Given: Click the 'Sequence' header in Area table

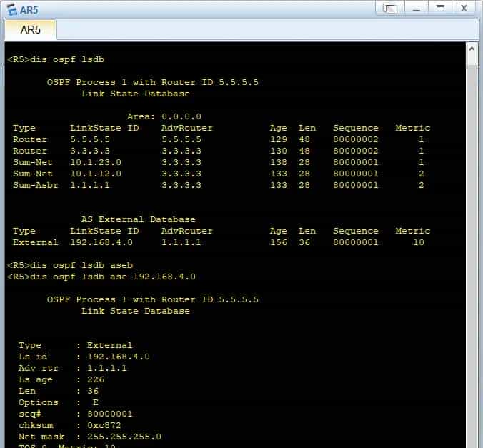Looking at the screenshot, I should pos(356,128).
